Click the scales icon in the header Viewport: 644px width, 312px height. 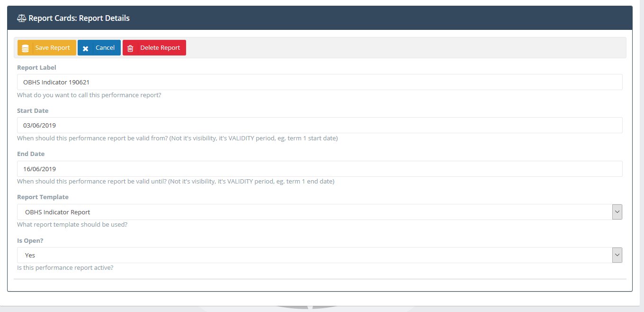[x=22, y=18]
